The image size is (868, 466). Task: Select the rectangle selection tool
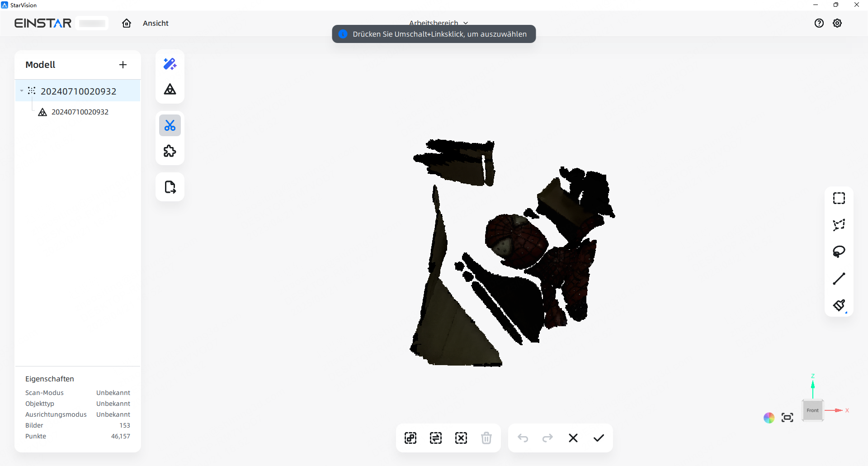tap(839, 198)
